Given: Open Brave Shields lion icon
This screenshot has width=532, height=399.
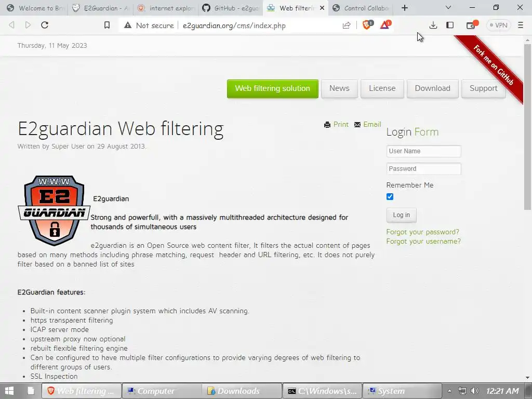Looking at the screenshot, I should coord(367,25).
